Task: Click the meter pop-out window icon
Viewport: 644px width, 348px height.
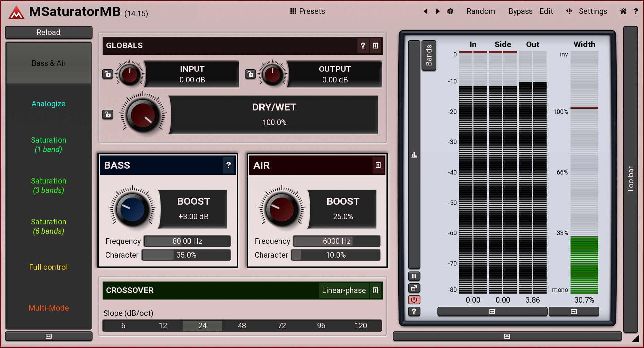Action: [414, 288]
